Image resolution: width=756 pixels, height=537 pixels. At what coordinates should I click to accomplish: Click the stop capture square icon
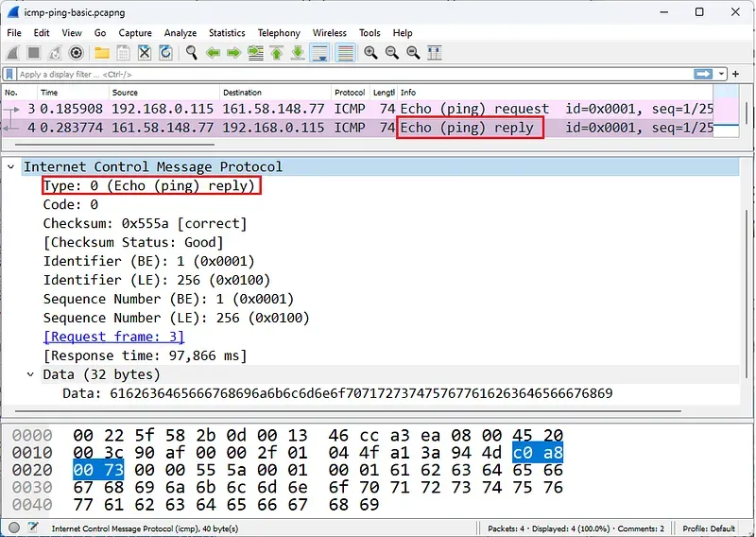pyautogui.click(x=34, y=53)
